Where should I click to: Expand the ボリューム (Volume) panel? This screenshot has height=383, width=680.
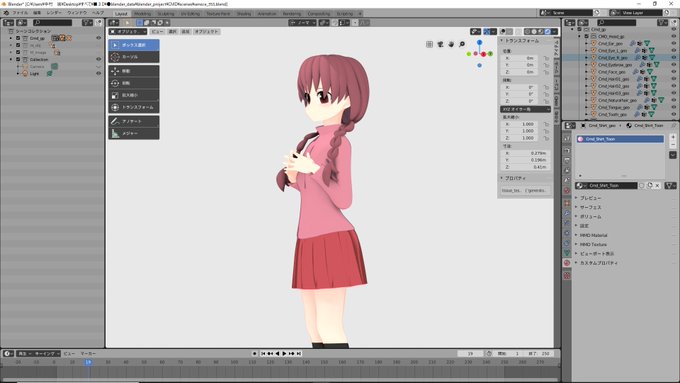pyautogui.click(x=590, y=216)
